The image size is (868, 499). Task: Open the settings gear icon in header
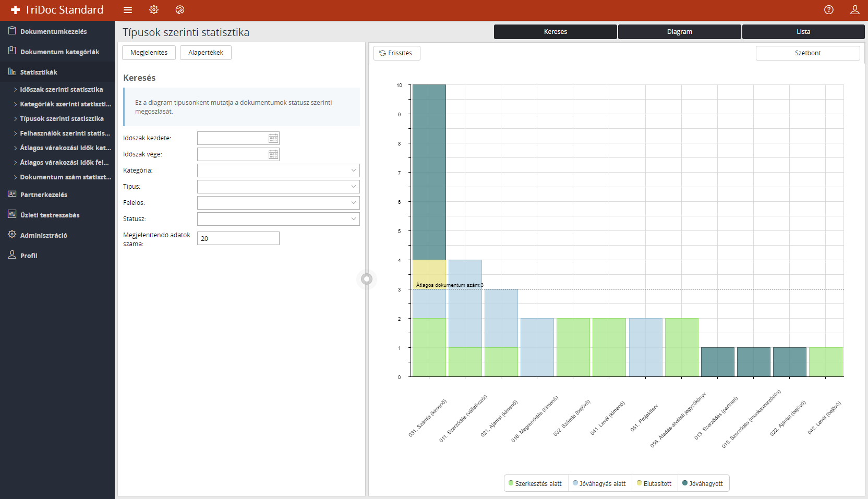[154, 10]
